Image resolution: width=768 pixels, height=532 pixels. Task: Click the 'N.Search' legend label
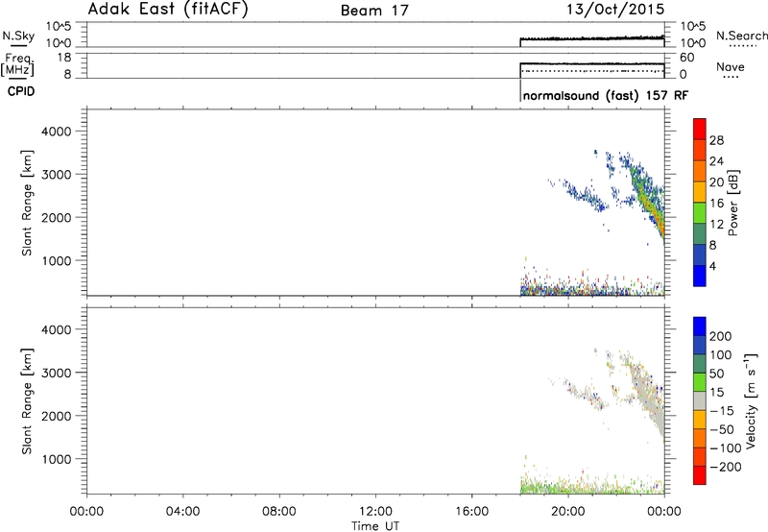click(741, 36)
